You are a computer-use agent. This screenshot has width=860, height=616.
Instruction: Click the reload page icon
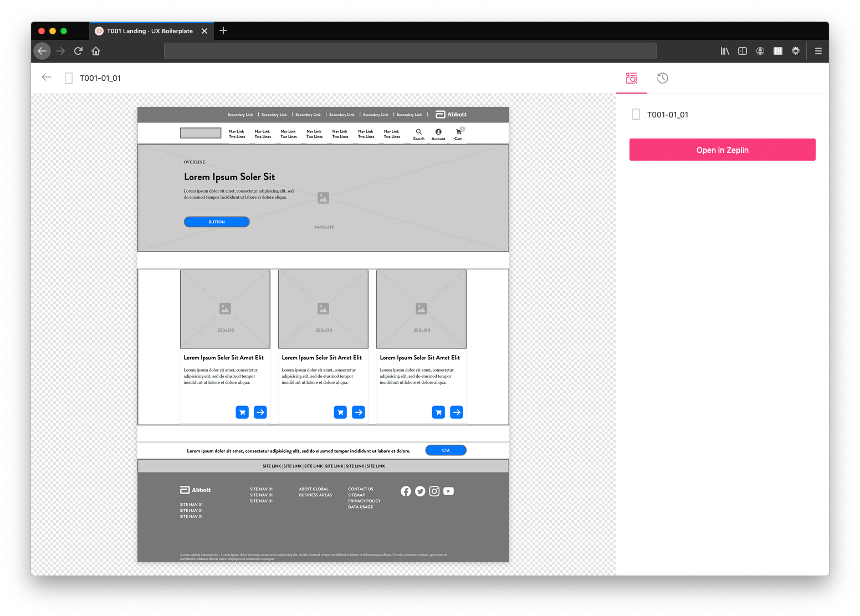78,50
